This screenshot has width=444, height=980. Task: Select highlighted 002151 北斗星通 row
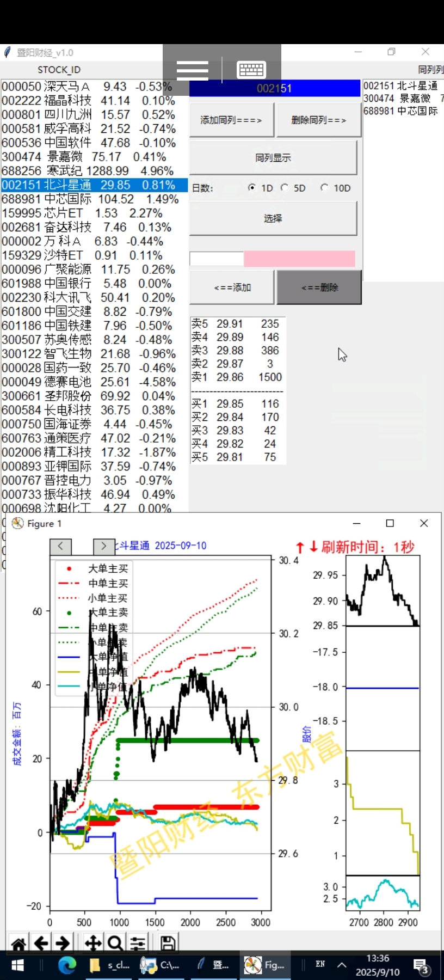point(94,185)
